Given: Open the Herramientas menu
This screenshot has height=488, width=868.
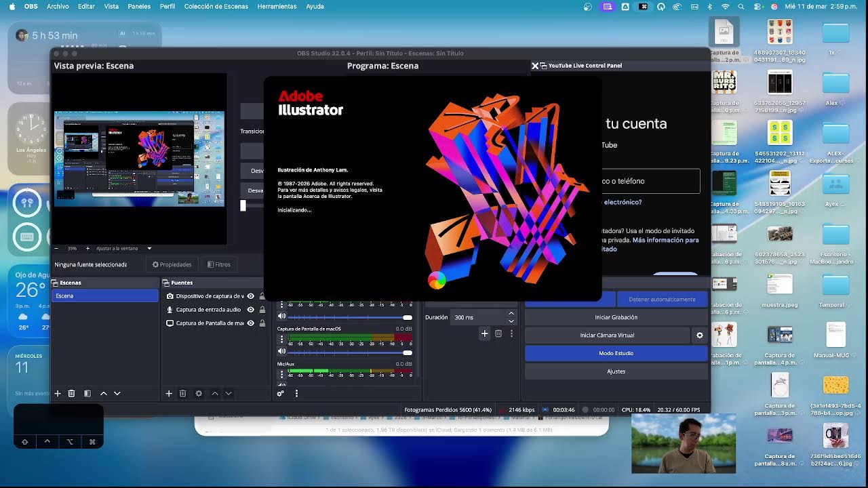Looking at the screenshot, I should [277, 6].
